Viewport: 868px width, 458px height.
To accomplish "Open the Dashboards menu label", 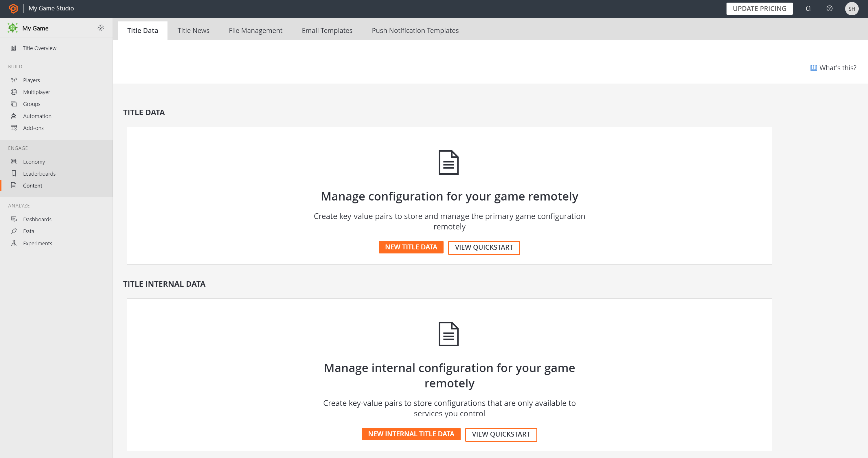I will tap(37, 219).
